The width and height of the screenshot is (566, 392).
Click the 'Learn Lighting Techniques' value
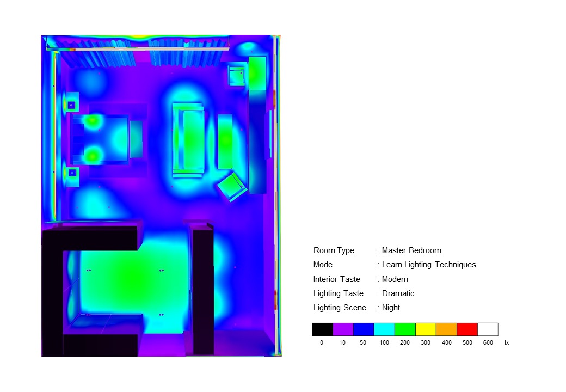429,265
